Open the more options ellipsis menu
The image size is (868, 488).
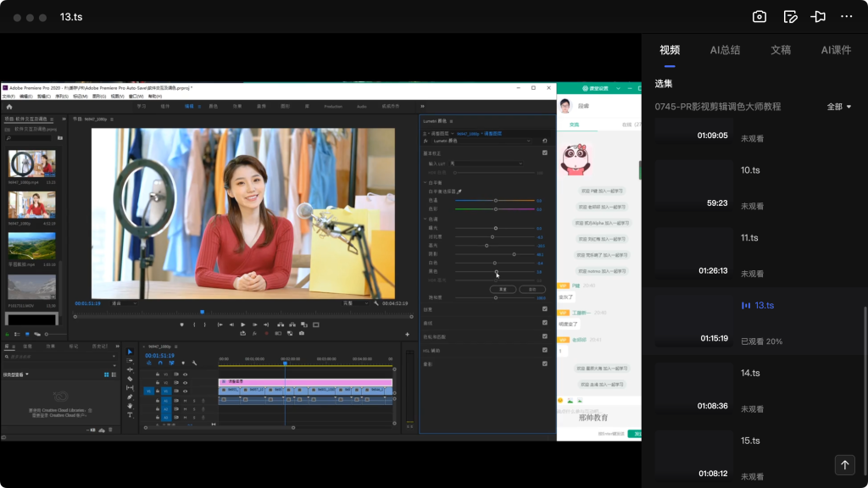coord(847,17)
